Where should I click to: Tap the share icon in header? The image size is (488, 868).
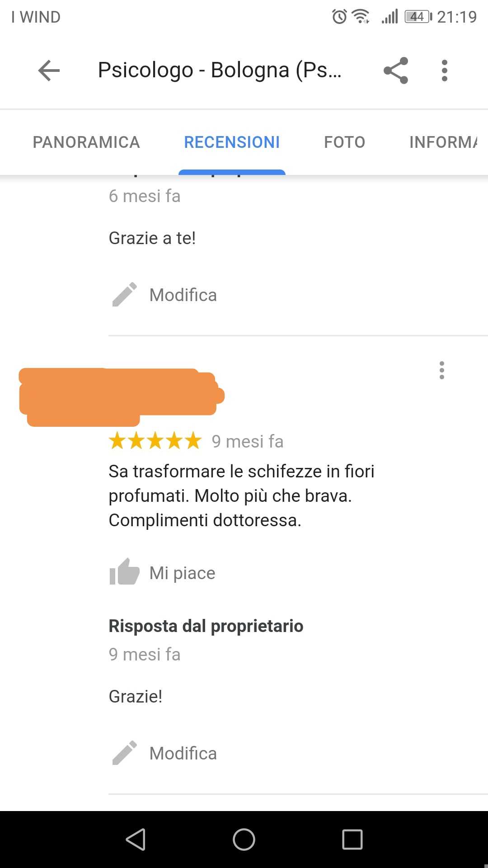[x=396, y=71]
